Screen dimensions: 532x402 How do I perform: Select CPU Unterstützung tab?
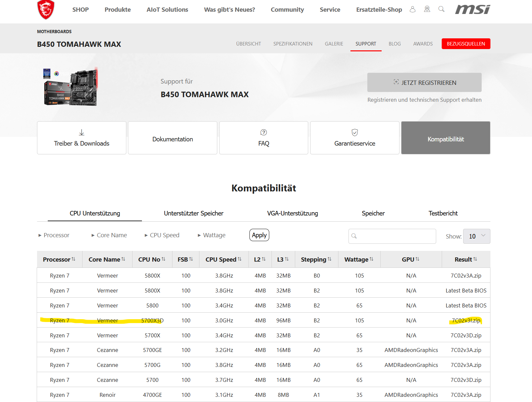(x=95, y=214)
